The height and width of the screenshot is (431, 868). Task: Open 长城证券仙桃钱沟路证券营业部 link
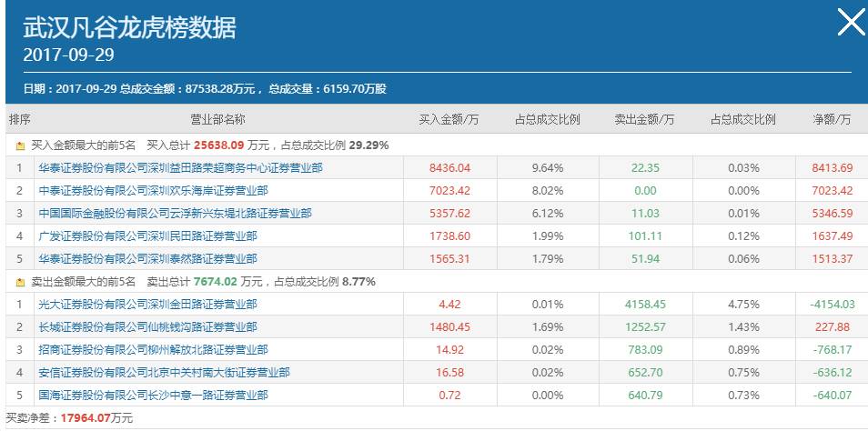coord(147,327)
